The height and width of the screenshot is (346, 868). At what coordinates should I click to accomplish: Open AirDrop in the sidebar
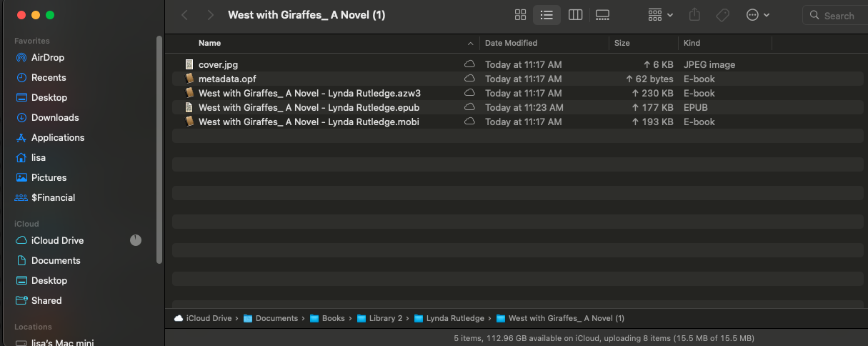pos(48,57)
